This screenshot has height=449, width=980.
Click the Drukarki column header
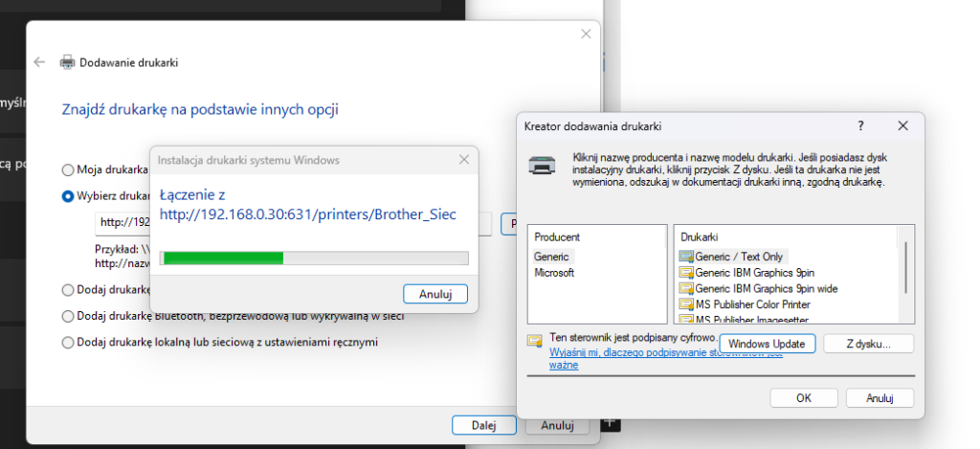700,237
